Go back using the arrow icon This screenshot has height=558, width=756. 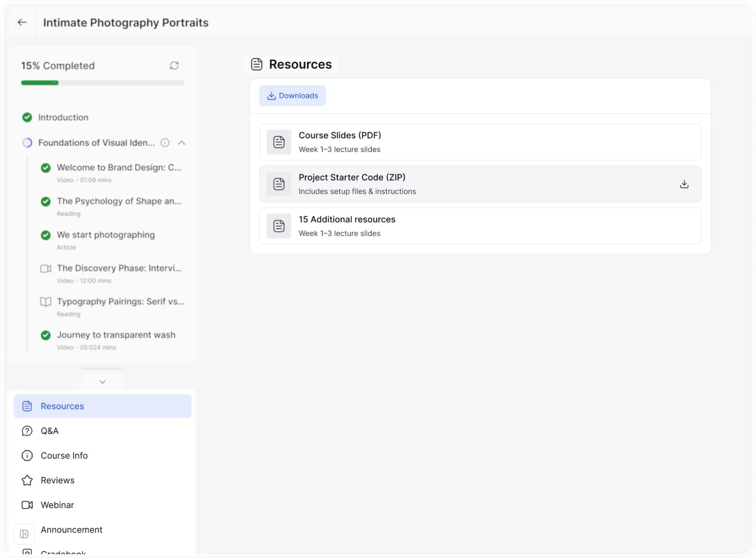tap(22, 23)
